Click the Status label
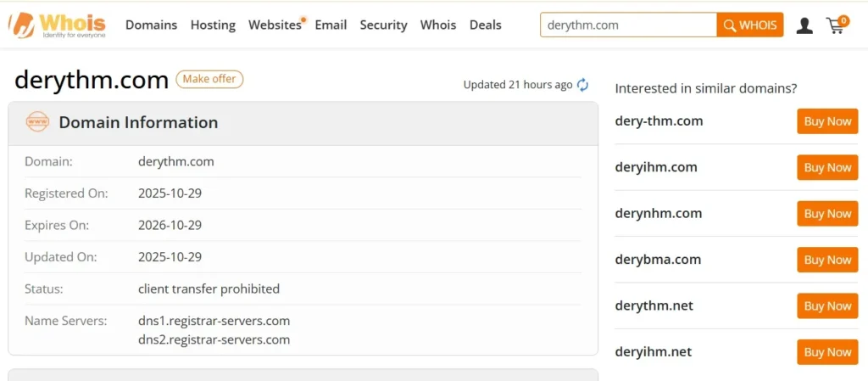 (x=44, y=289)
